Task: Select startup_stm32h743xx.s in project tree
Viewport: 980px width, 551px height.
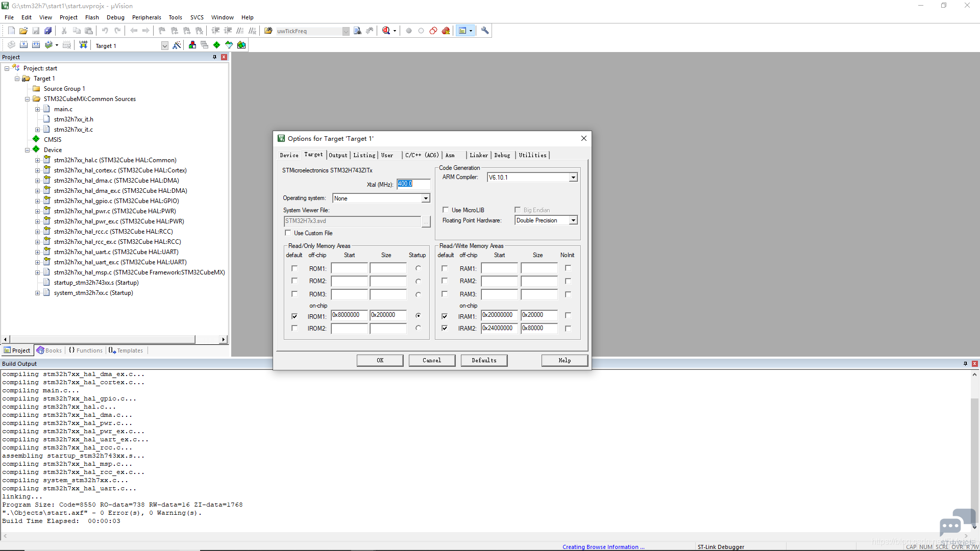Action: tap(96, 283)
